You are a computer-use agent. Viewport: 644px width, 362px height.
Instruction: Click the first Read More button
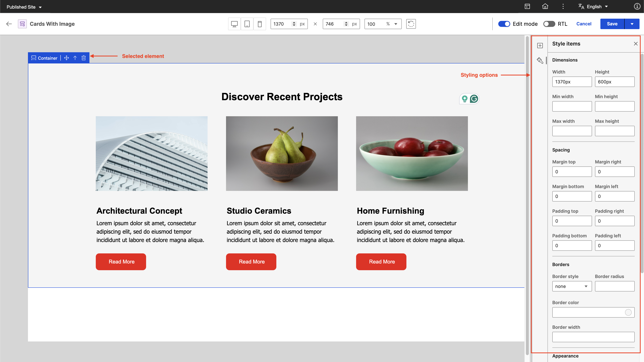[x=121, y=262]
